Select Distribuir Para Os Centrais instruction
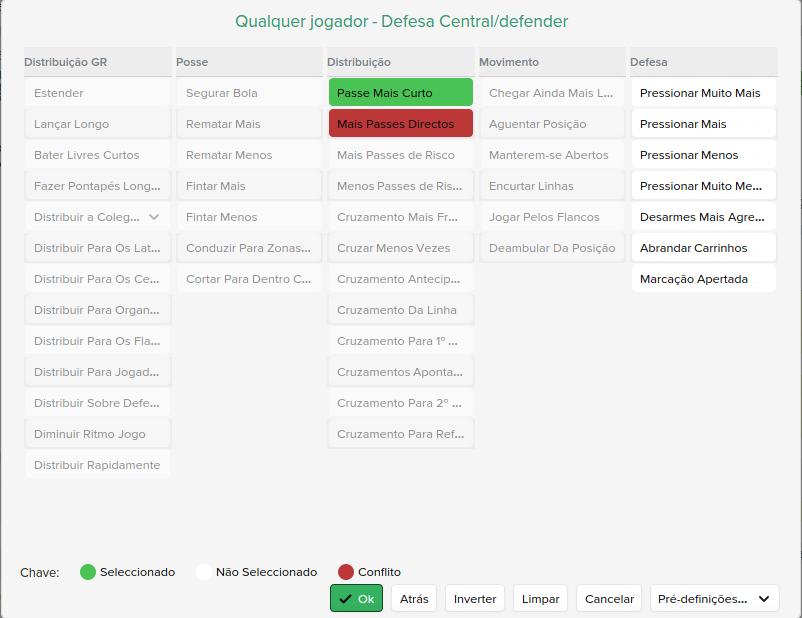802x618 pixels. 97,279
